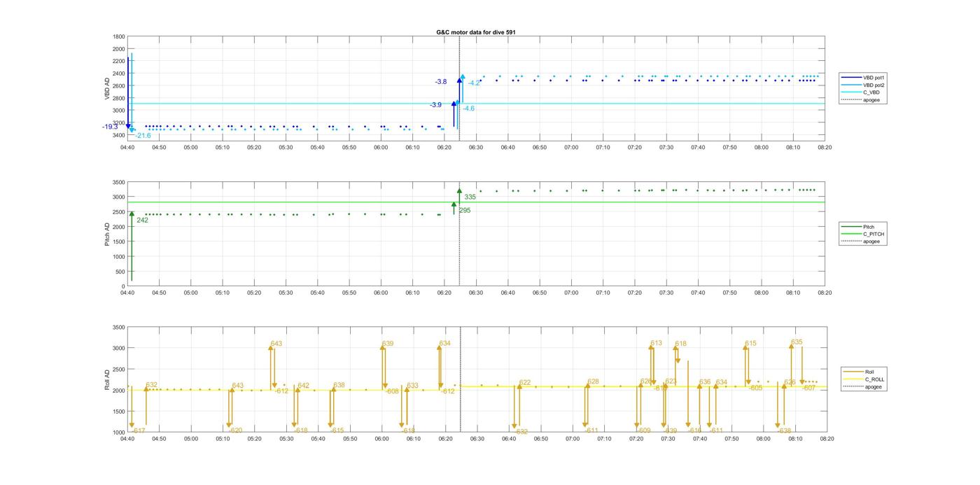Screen dimensions: 980x485
Task: Click the "635" roll move label
Action: click(797, 342)
